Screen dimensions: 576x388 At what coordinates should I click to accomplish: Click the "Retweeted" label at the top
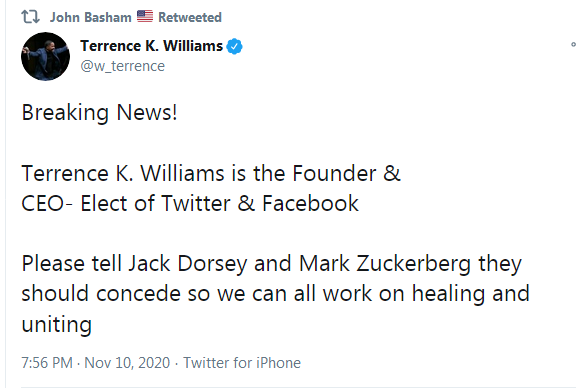click(190, 17)
